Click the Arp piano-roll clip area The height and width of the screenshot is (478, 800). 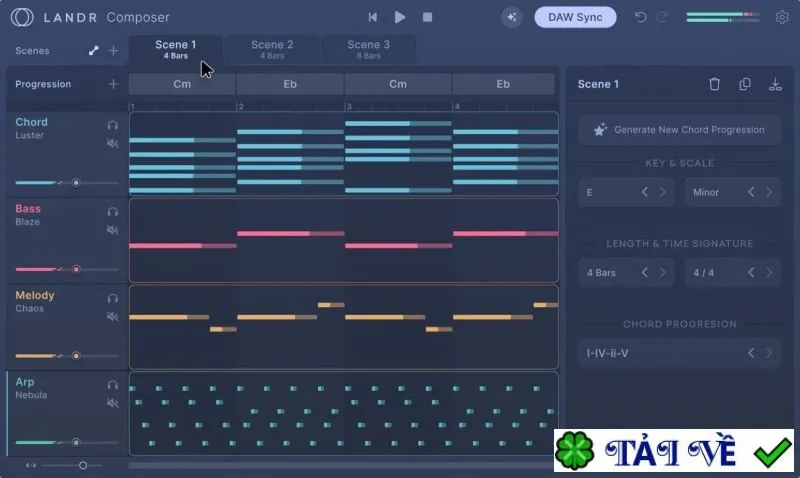coord(344,414)
